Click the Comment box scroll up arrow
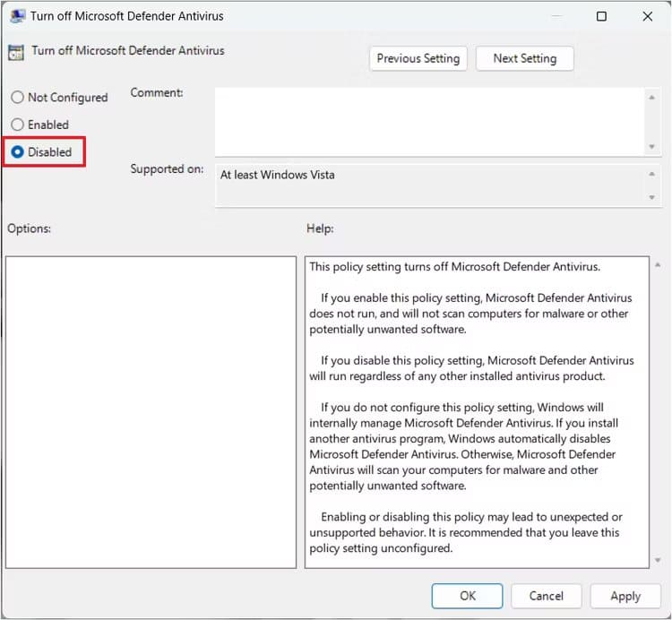 pos(651,95)
